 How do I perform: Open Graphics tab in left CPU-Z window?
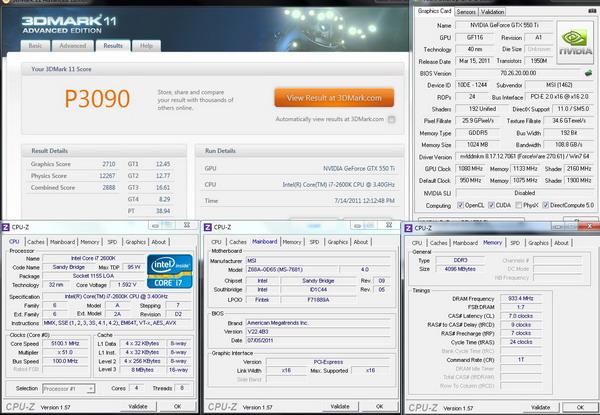(x=135, y=242)
